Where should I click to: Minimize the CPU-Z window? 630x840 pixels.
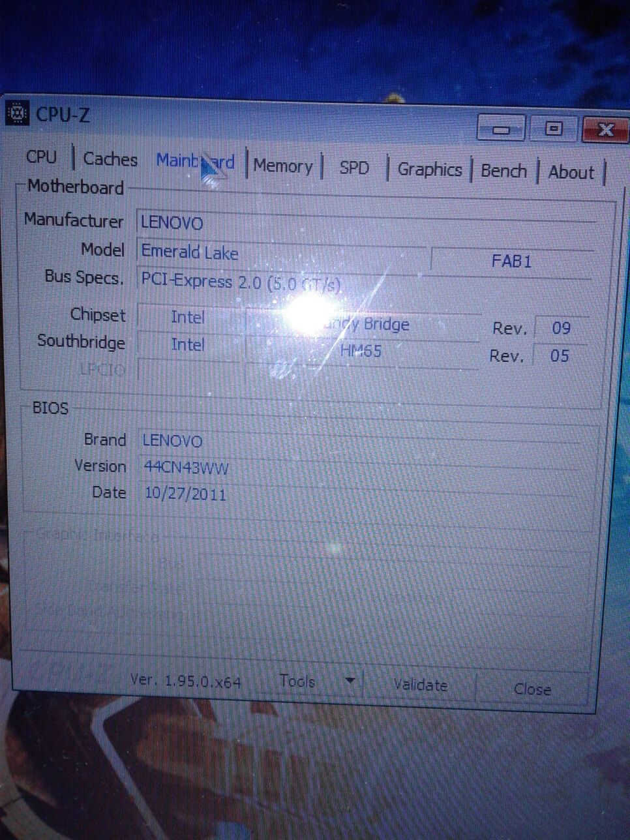pyautogui.click(x=501, y=128)
